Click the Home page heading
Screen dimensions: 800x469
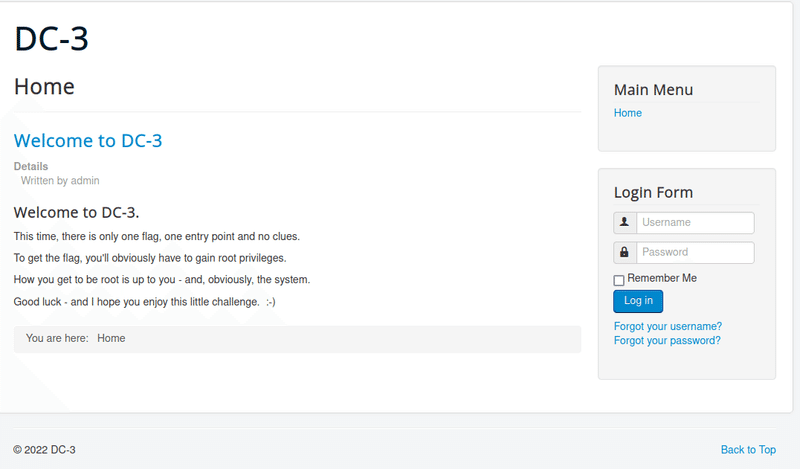(x=44, y=87)
